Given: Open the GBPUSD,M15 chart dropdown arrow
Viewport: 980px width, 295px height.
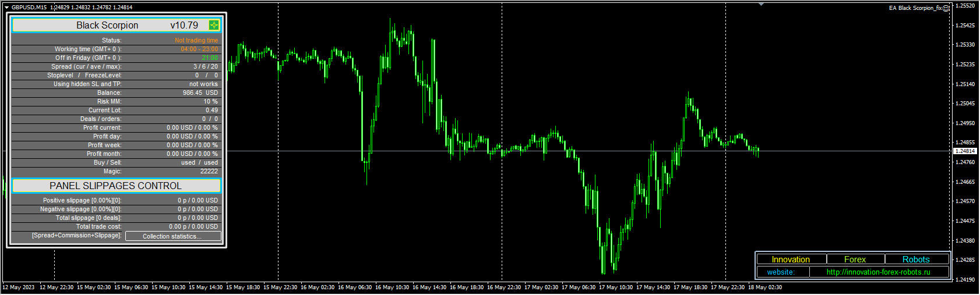Looking at the screenshot, I should tap(7, 8).
